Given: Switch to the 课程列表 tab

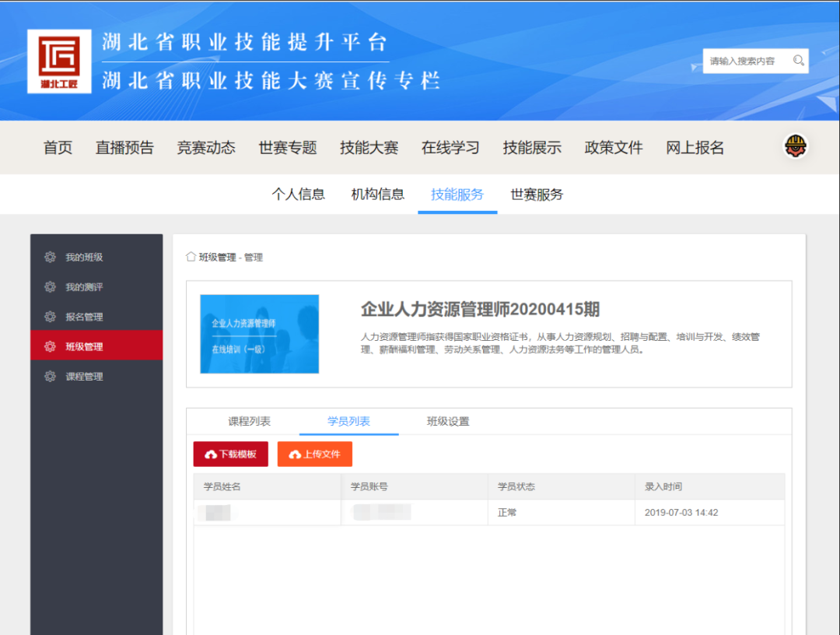Looking at the screenshot, I should 249,422.
